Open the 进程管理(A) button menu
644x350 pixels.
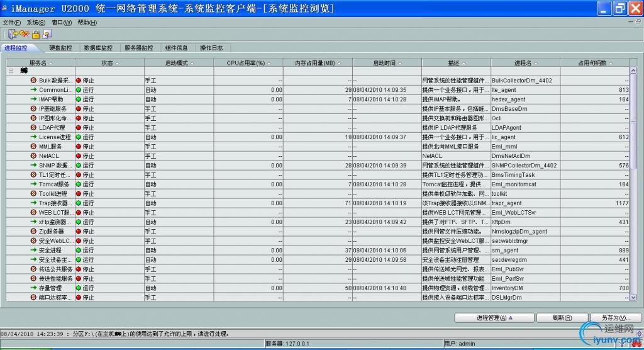pyautogui.click(x=494, y=317)
